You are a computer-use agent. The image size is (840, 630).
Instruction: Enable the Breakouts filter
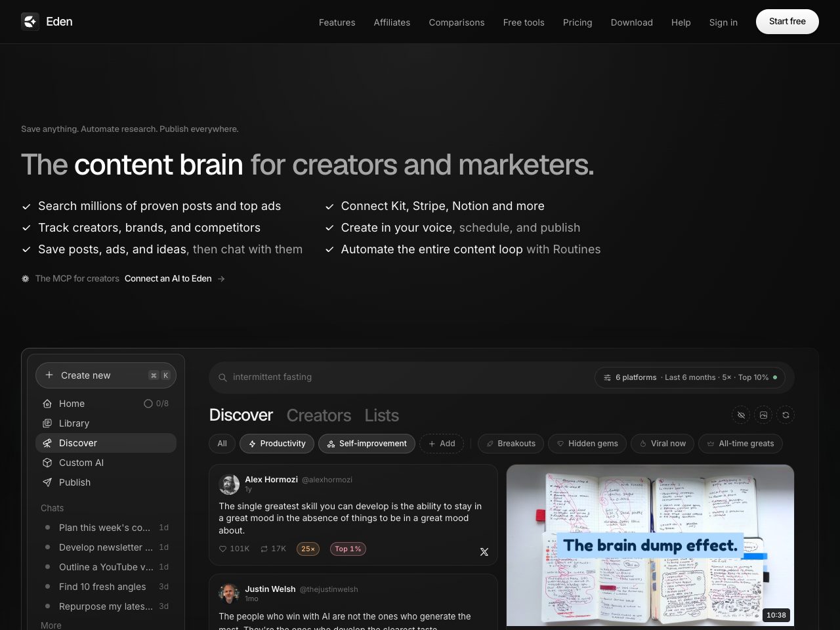(511, 444)
